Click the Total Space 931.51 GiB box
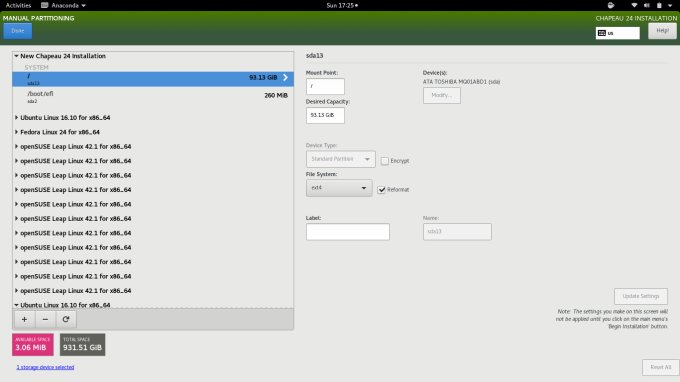Image resolution: width=680 pixels, height=382 pixels. tap(82, 345)
